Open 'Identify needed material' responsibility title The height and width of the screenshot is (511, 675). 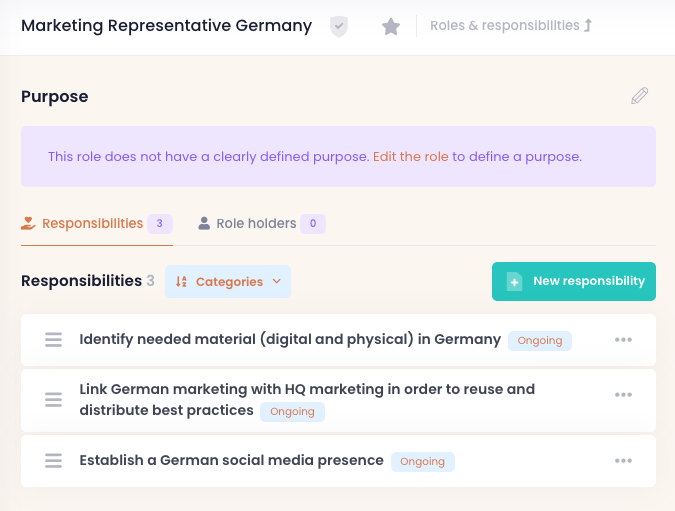(x=290, y=340)
